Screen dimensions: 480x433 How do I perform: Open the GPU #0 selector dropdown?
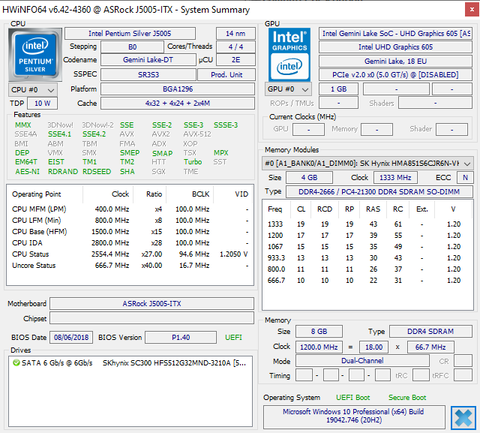[288, 89]
